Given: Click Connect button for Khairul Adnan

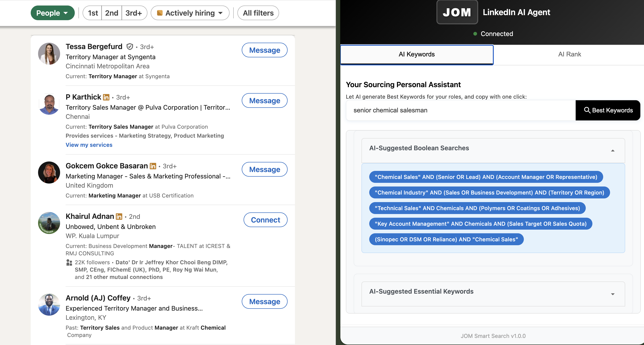Looking at the screenshot, I should [x=265, y=220].
